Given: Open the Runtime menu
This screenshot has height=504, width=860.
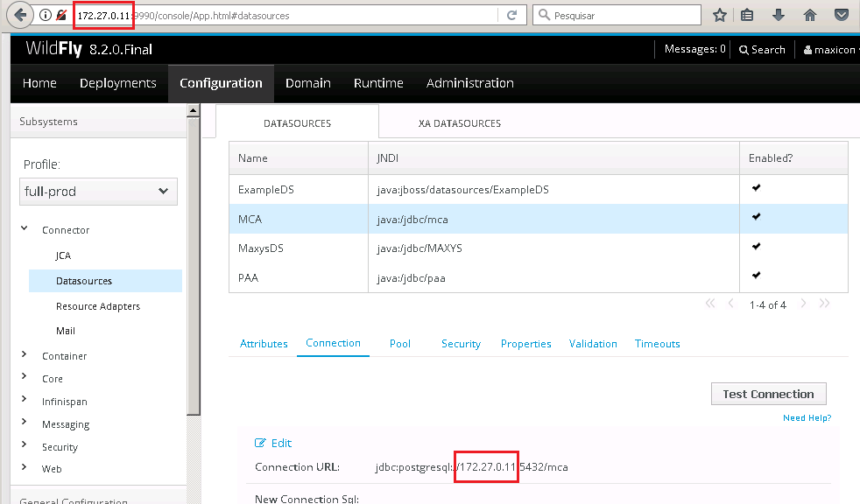Looking at the screenshot, I should tap(378, 83).
